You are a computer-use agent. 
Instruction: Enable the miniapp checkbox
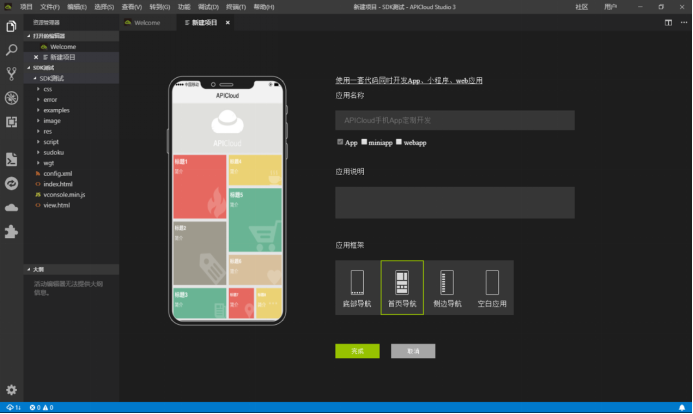click(x=364, y=142)
